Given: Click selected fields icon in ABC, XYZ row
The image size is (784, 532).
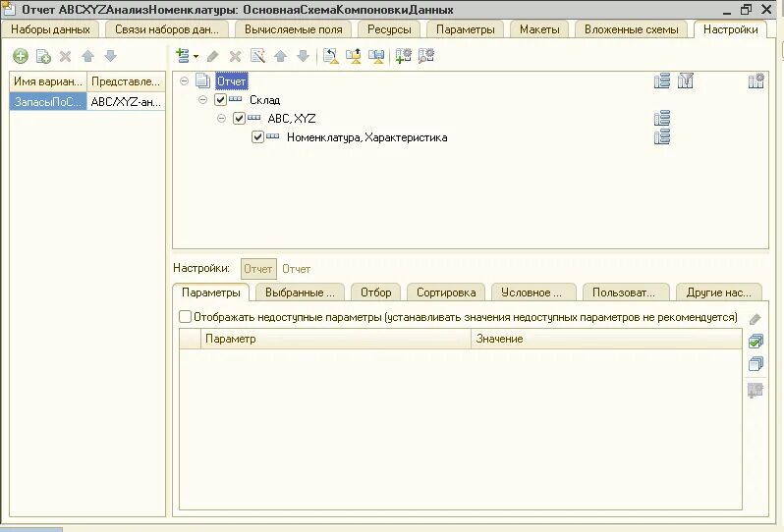Looking at the screenshot, I should (662, 119).
